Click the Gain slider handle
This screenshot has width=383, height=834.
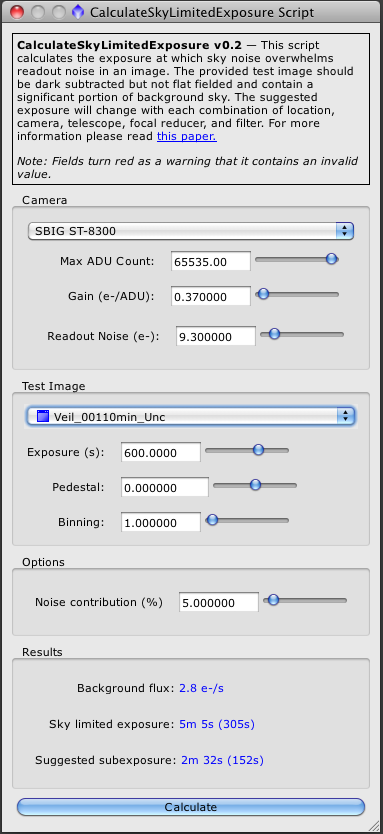[263, 294]
